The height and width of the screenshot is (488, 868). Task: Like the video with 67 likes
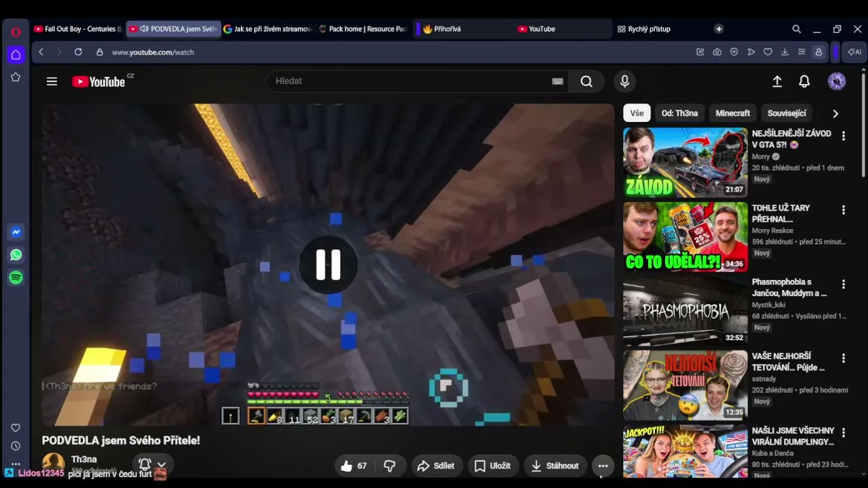354,466
